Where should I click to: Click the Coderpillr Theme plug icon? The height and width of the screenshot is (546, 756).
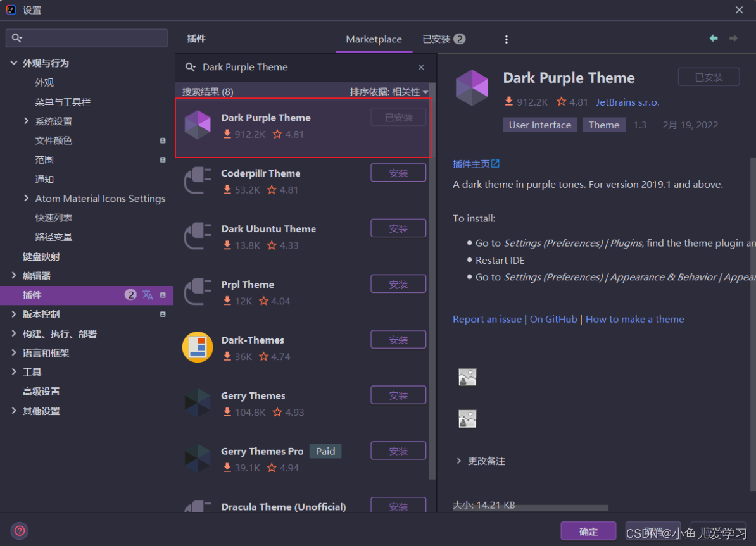pyautogui.click(x=198, y=180)
